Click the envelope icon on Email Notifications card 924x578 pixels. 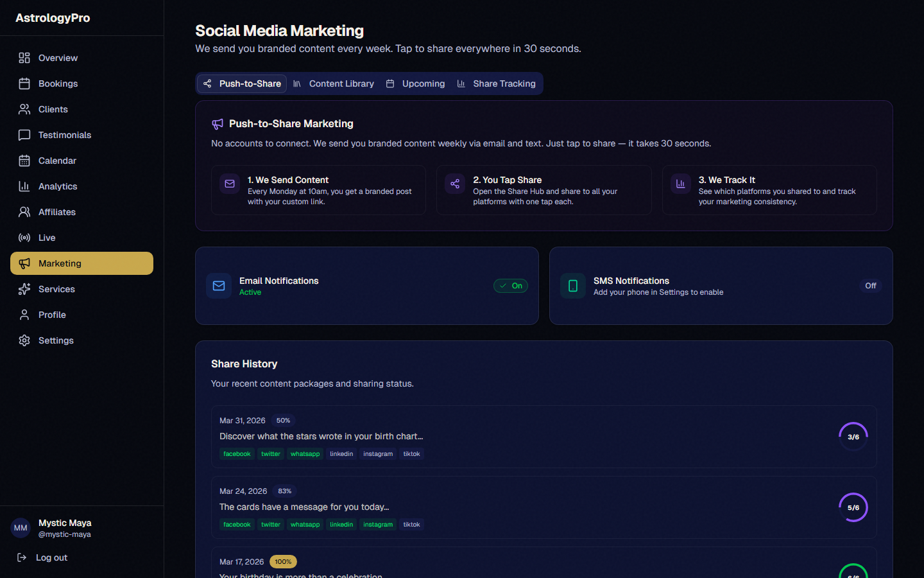pyautogui.click(x=219, y=286)
